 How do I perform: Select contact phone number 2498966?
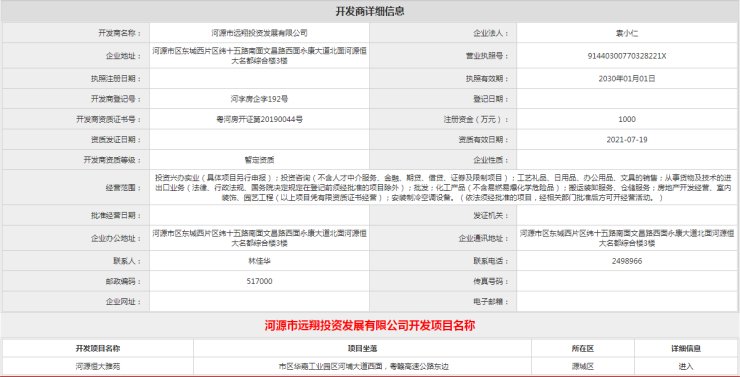click(x=627, y=261)
